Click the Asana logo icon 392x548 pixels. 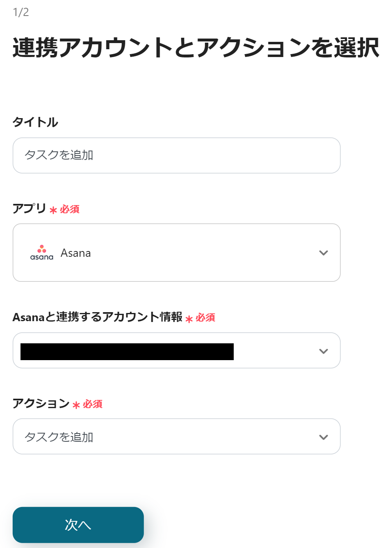coord(42,253)
